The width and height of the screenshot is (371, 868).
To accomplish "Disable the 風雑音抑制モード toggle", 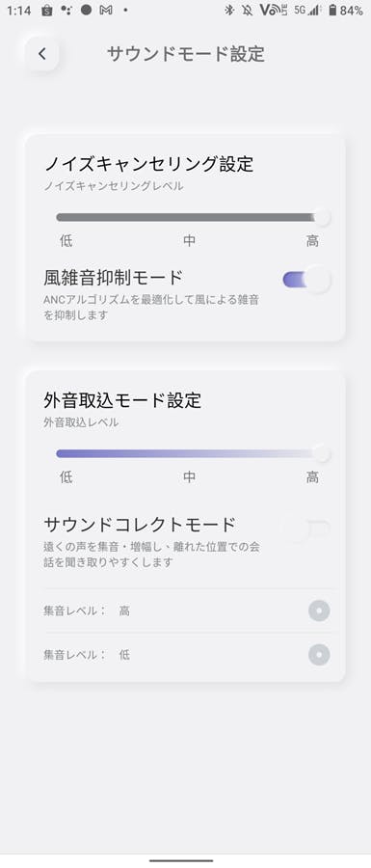I will tap(306, 280).
